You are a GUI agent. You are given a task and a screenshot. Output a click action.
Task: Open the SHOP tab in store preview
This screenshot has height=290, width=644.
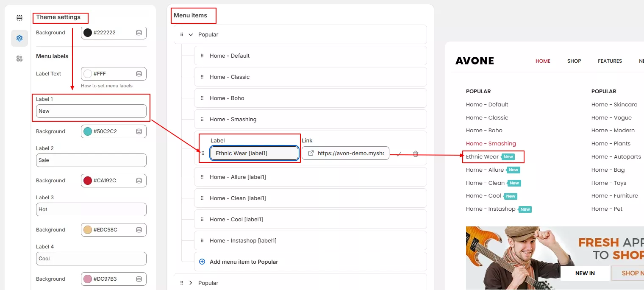[574, 61]
